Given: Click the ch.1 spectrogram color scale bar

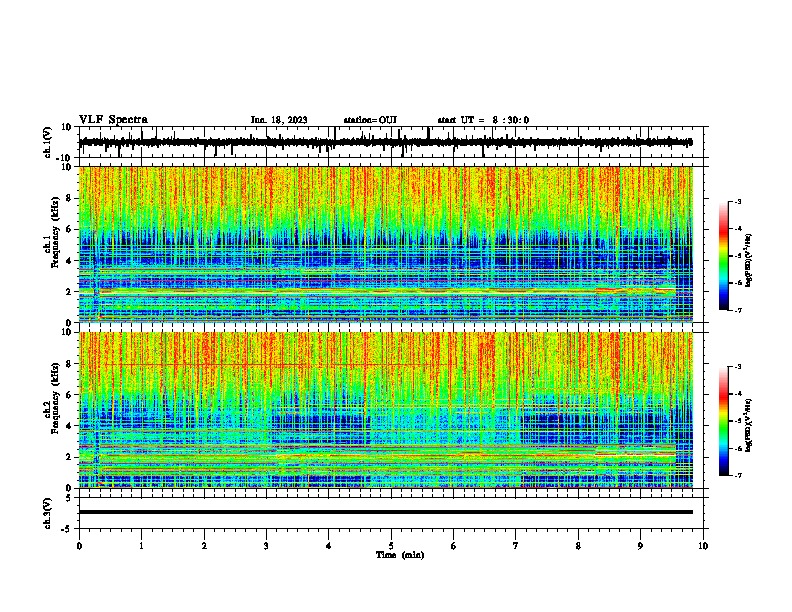Looking at the screenshot, I should point(724,256).
